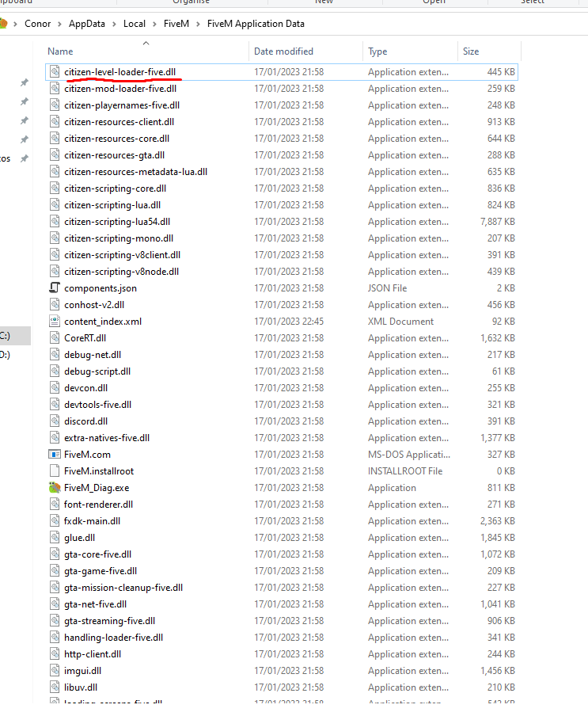
Task: Select citizen-scripting-v8client.dll file name
Action: pyautogui.click(x=122, y=255)
